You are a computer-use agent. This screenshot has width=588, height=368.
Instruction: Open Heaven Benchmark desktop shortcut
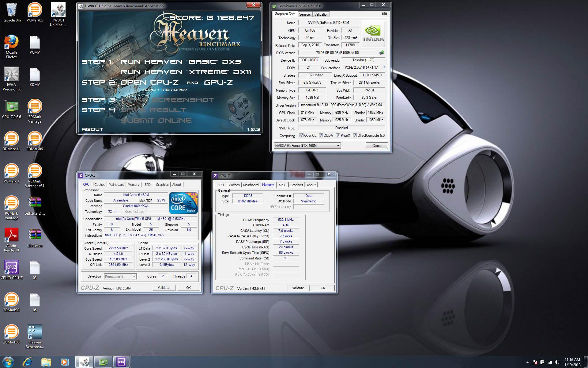35,336
